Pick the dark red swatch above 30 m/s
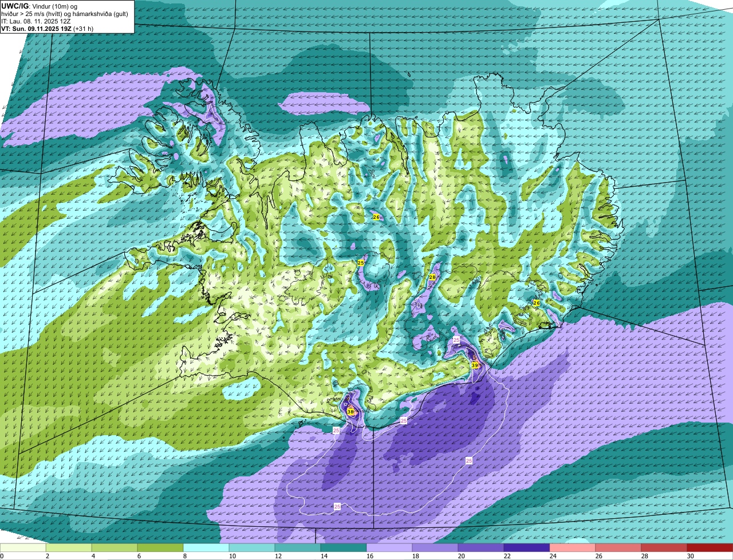The height and width of the screenshot is (560, 733). pyautogui.click(x=710, y=548)
